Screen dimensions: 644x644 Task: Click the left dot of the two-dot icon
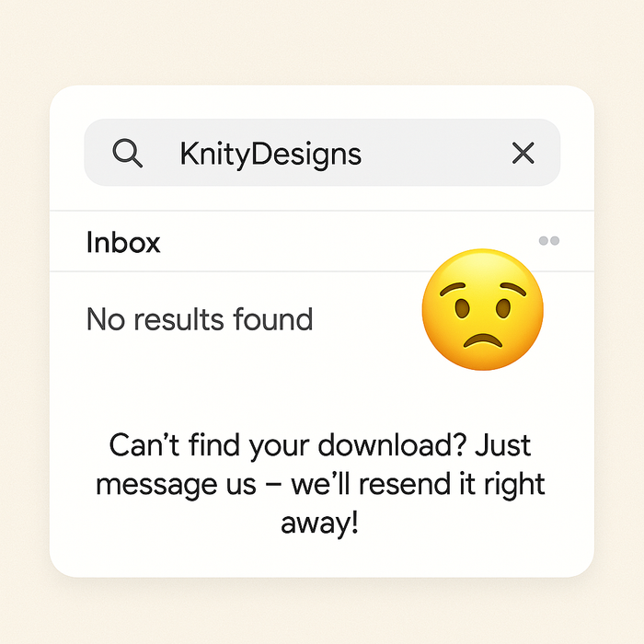[544, 241]
